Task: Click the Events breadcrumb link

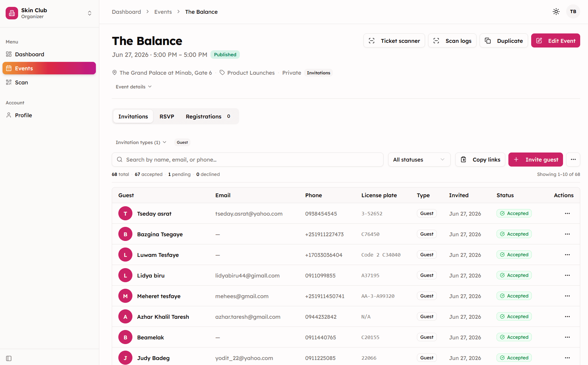Action: [163, 12]
